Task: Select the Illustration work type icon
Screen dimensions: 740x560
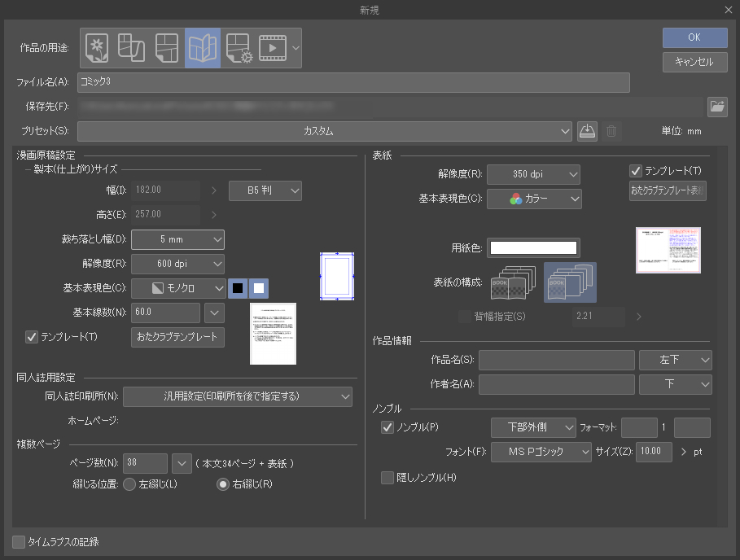Action: click(x=96, y=48)
